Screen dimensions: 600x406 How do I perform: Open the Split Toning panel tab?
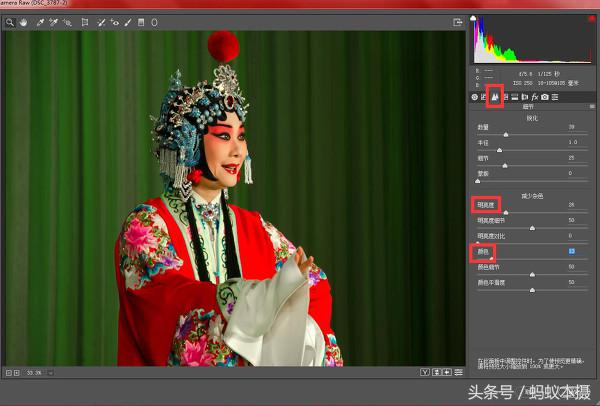(x=515, y=97)
